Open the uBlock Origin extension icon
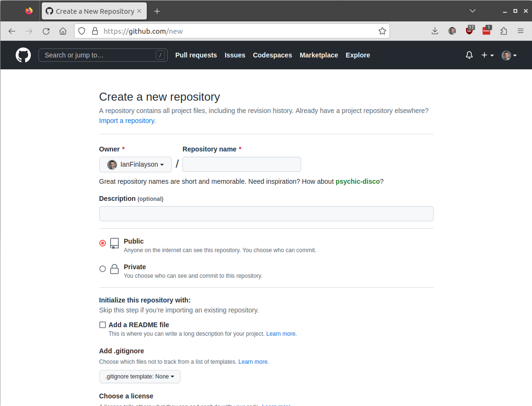This screenshot has height=406, width=532. click(x=470, y=30)
